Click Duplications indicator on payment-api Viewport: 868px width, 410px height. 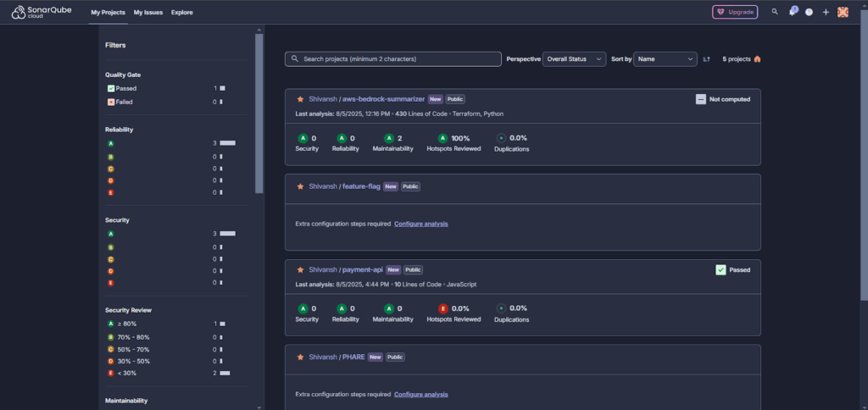point(501,308)
